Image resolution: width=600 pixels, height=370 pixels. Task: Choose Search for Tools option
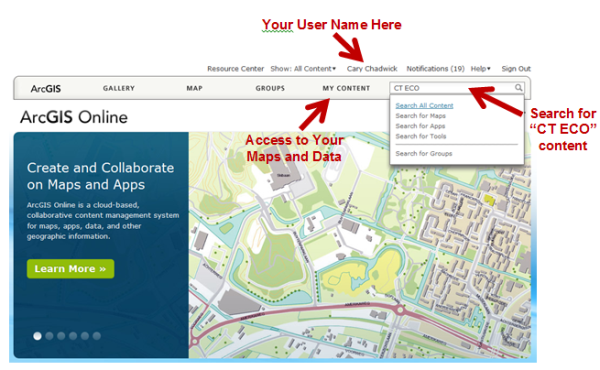click(x=421, y=137)
